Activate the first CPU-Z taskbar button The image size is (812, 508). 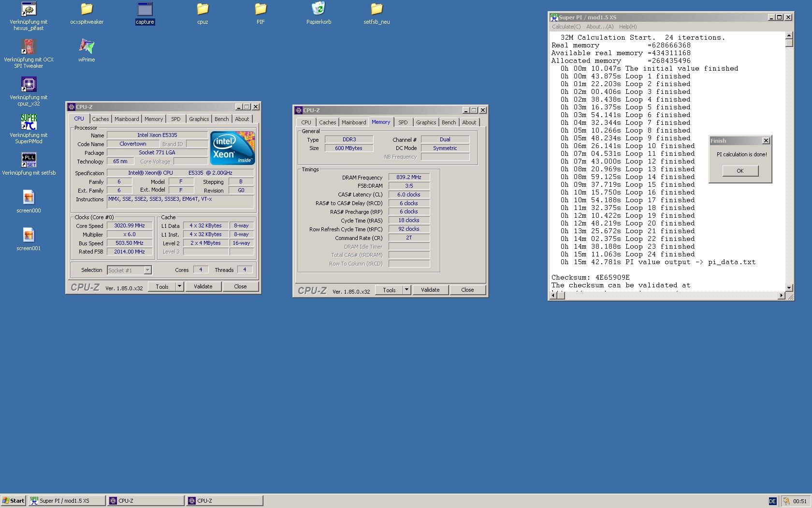[145, 501]
